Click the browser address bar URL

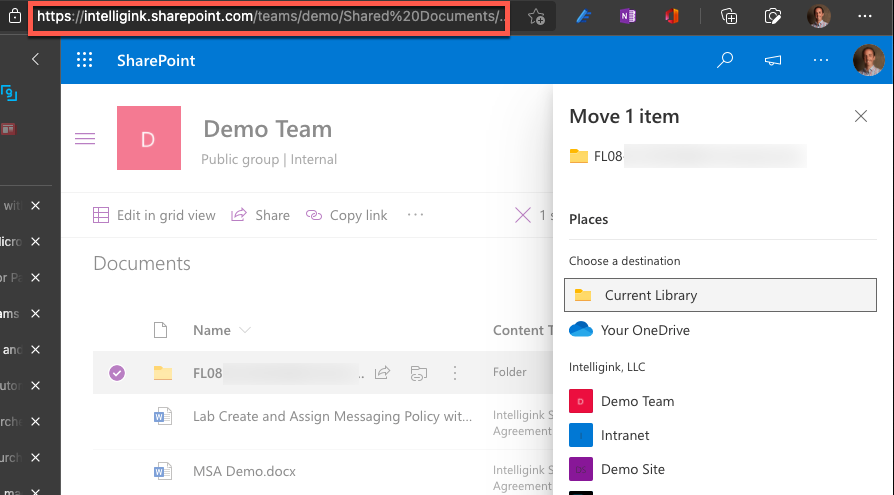(269, 17)
